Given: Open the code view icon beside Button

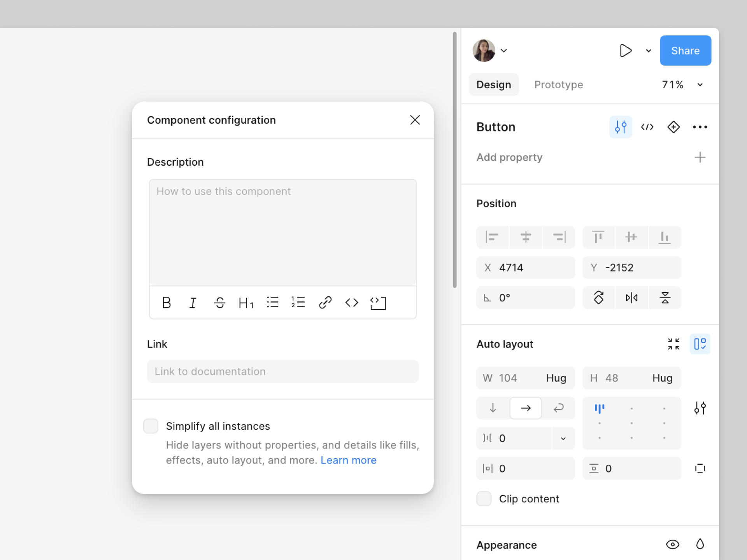Looking at the screenshot, I should click(647, 127).
